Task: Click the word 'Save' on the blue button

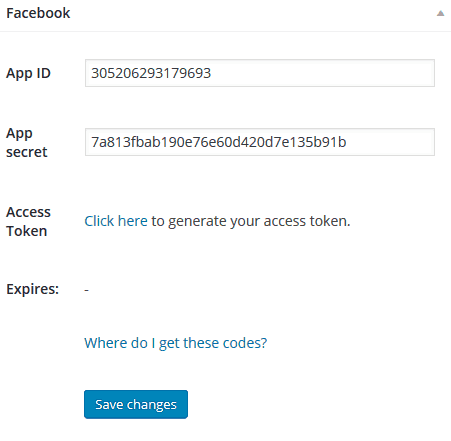Action: click(x=109, y=404)
